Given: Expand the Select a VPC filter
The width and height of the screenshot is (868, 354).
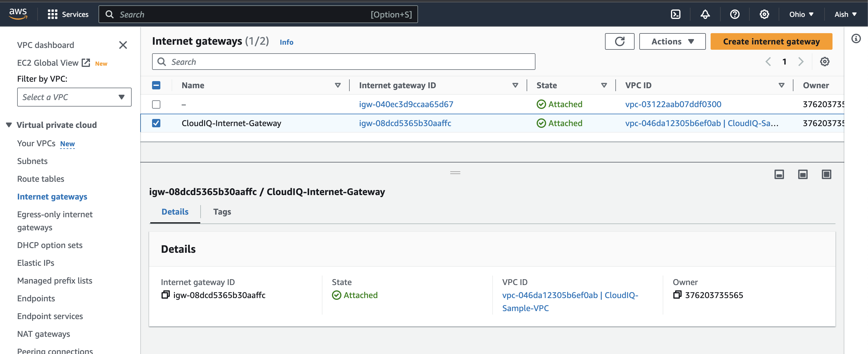Looking at the screenshot, I should tap(74, 97).
